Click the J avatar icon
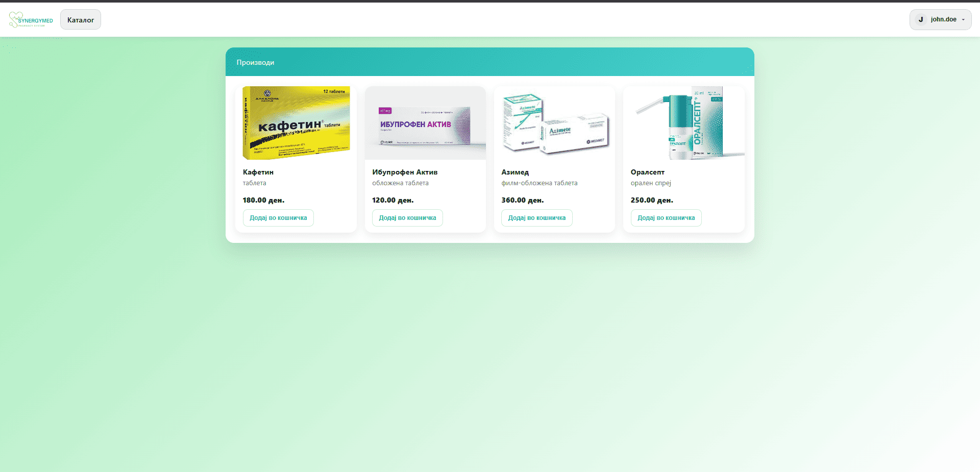Screen dimensions: 980x472 click(x=921, y=20)
